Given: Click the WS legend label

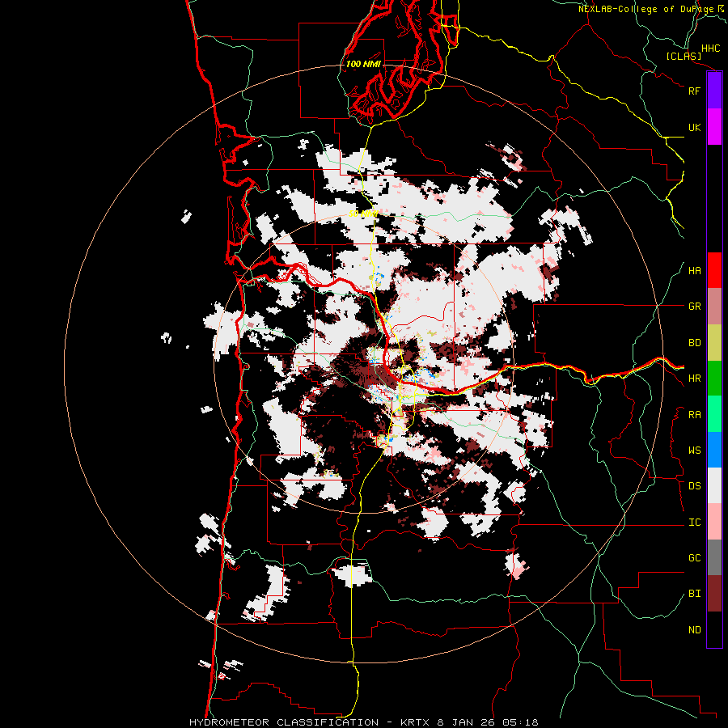Looking at the screenshot, I should 694,451.
